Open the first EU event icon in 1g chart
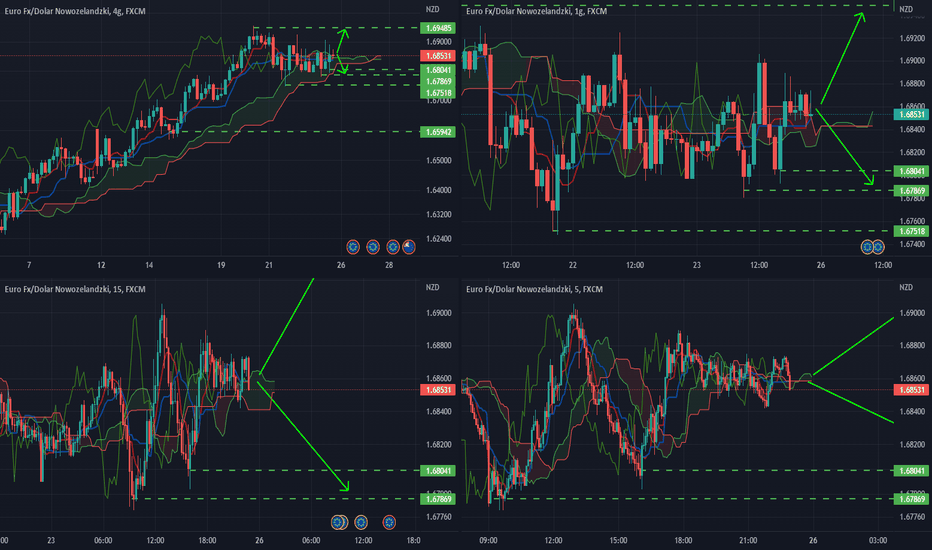 point(867,246)
